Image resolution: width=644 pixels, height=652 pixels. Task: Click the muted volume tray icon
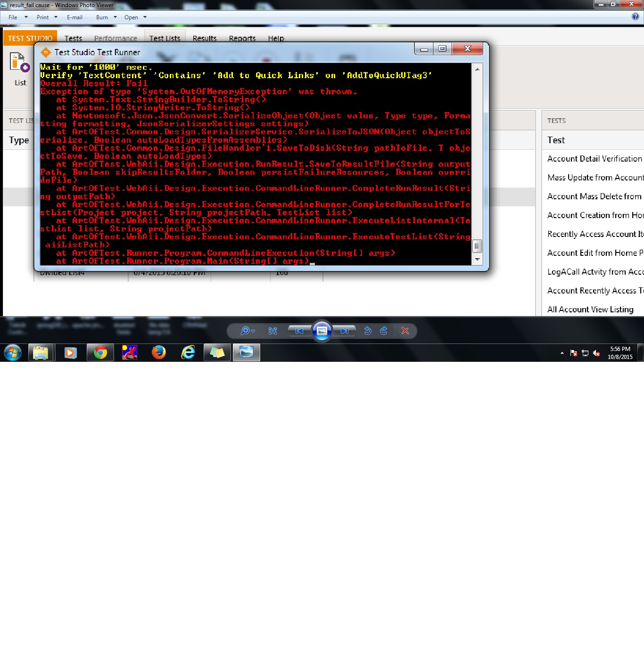point(596,353)
